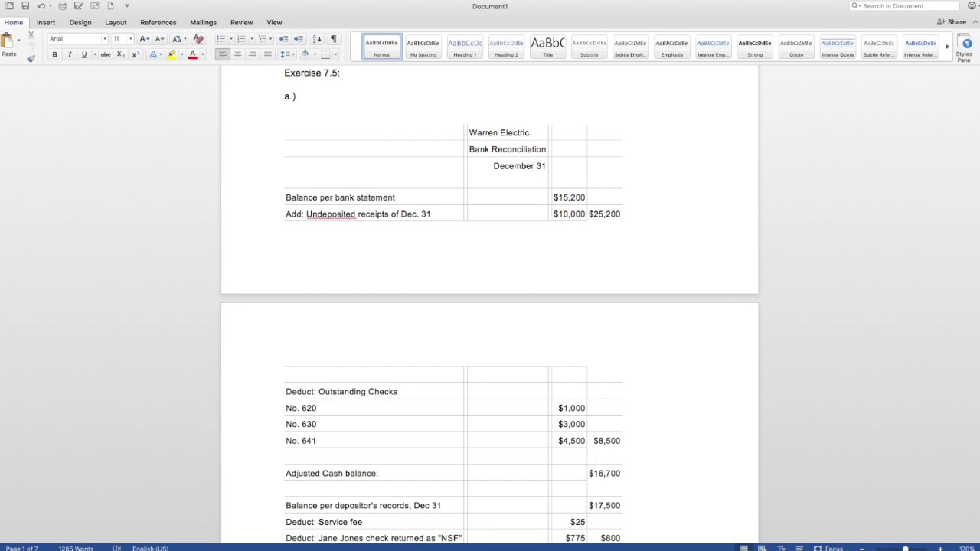Image resolution: width=980 pixels, height=551 pixels.
Task: Click the Cut scissors icon
Action: click(x=31, y=35)
